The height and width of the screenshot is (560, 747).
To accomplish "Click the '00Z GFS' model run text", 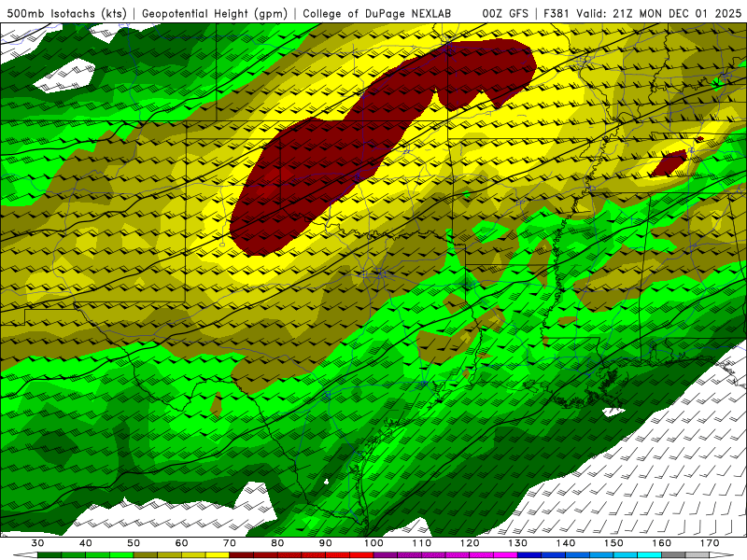I will point(505,14).
